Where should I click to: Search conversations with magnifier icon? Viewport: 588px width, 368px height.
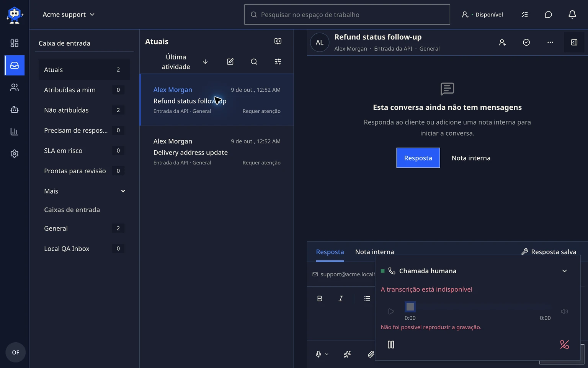pyautogui.click(x=254, y=62)
